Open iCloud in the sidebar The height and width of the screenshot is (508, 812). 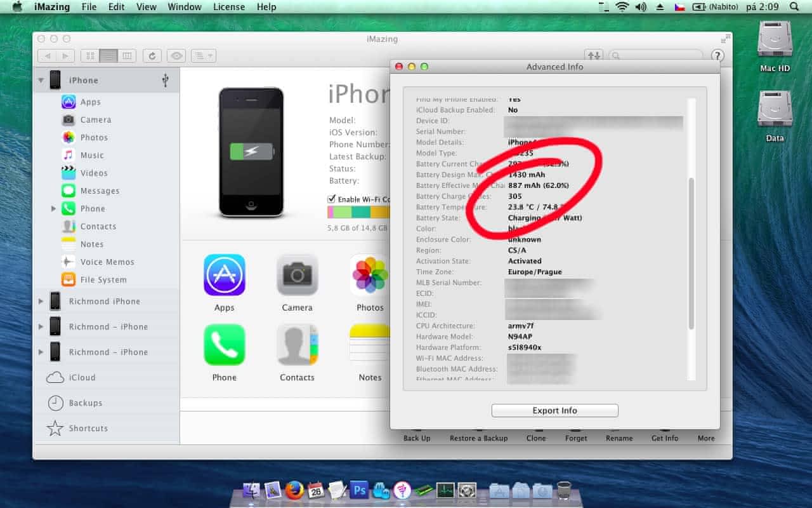coord(82,377)
